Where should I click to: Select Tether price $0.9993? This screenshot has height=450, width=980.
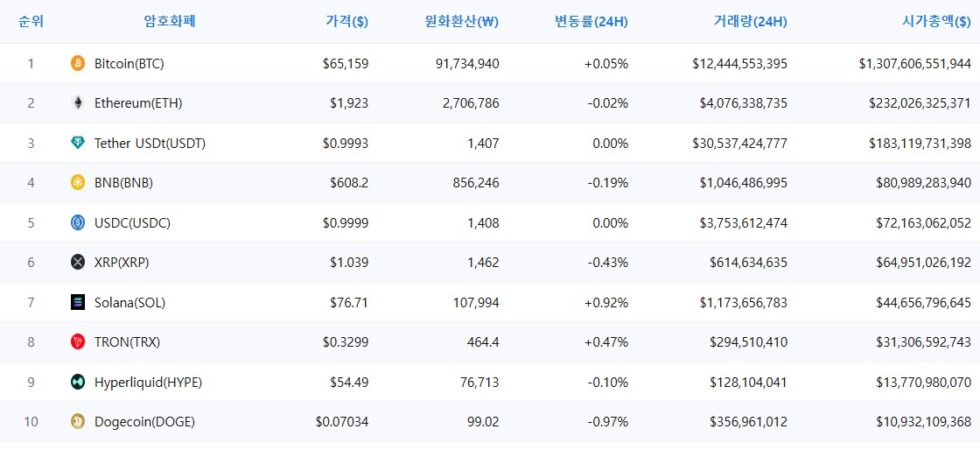(346, 143)
